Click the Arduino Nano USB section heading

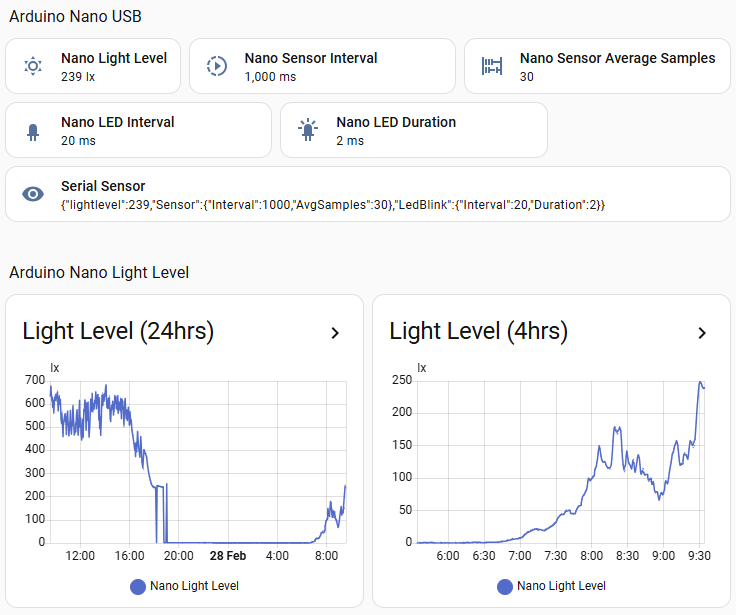pos(76,16)
